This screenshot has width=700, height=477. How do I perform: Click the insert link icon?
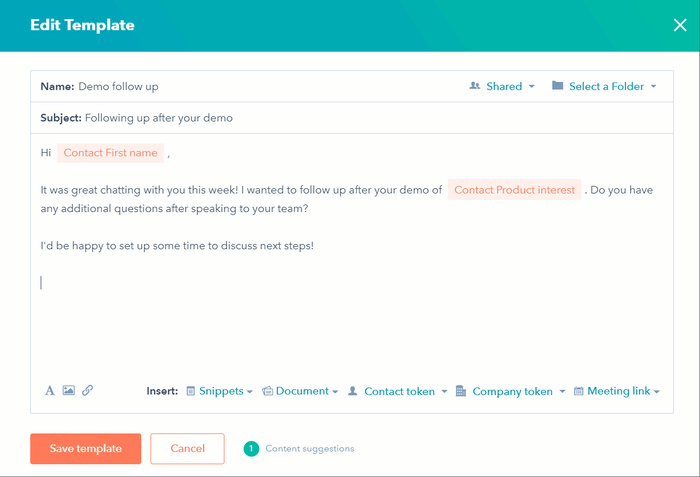(x=88, y=391)
